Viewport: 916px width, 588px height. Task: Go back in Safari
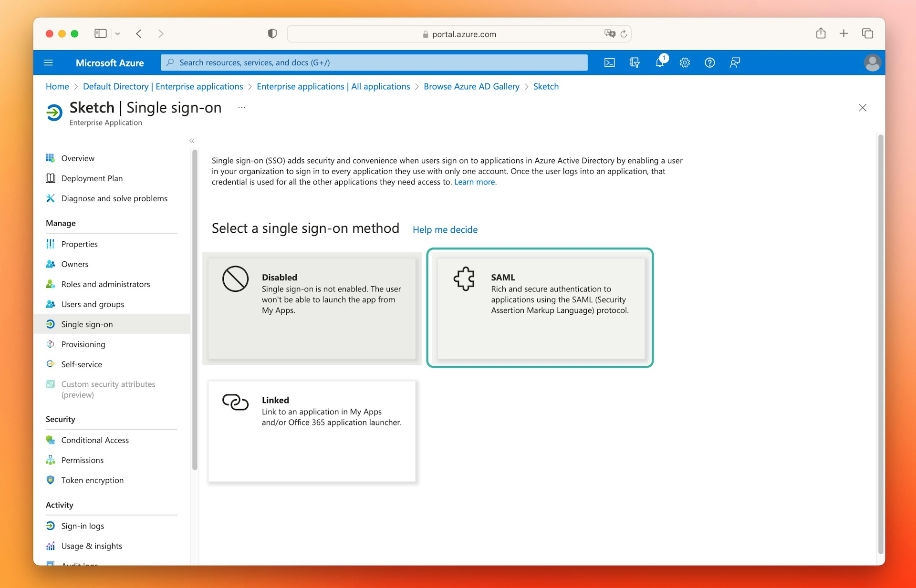(139, 33)
